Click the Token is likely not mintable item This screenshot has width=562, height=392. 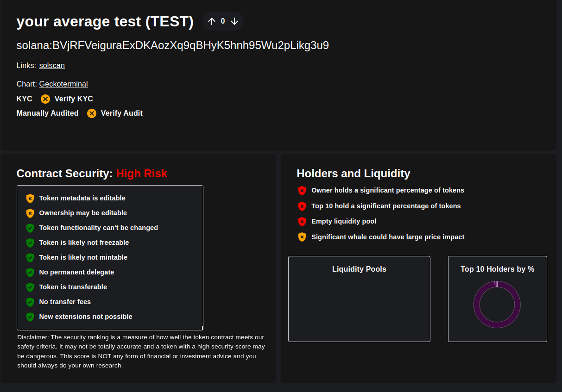point(83,257)
